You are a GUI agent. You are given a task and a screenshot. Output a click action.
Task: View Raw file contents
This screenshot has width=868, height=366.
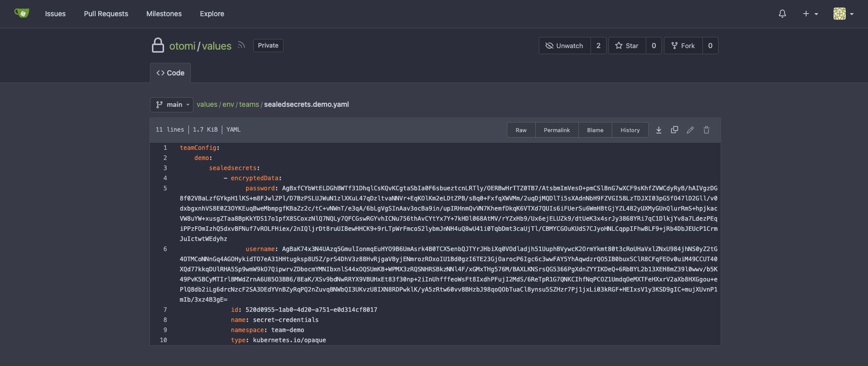(521, 130)
